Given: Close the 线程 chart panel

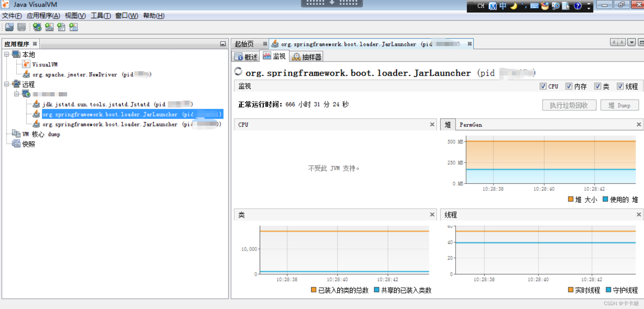Looking at the screenshot, I should click(x=639, y=214).
